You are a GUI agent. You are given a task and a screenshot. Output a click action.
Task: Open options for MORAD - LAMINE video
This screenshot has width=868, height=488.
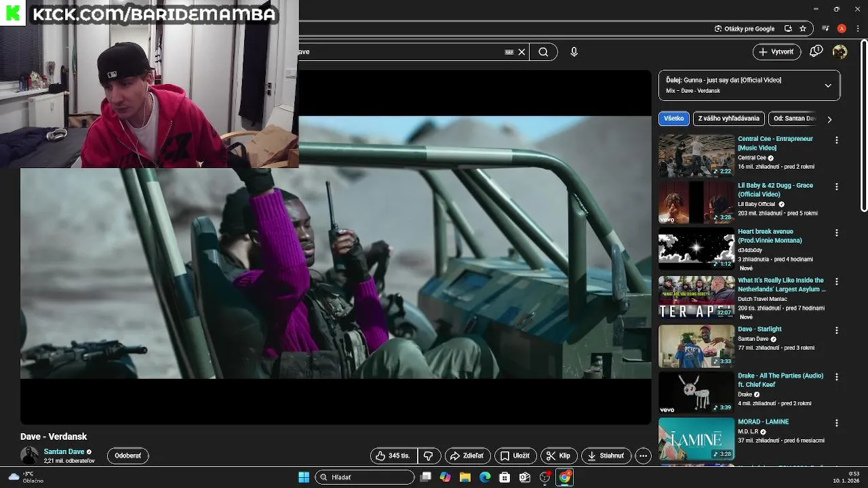coord(836,423)
